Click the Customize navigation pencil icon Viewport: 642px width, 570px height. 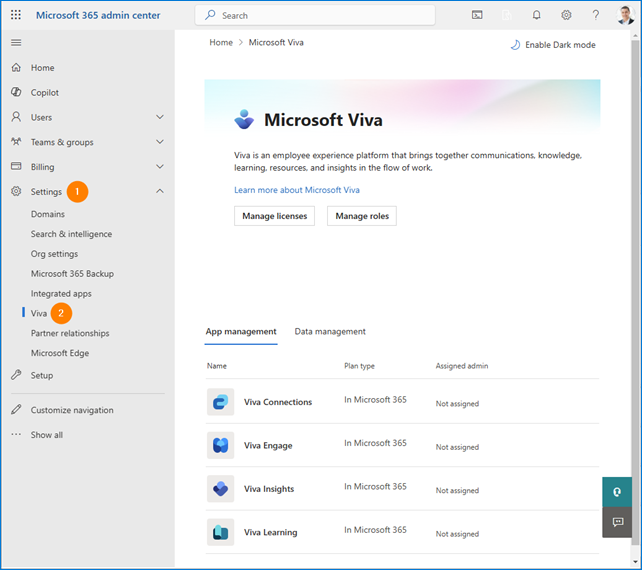tap(16, 409)
